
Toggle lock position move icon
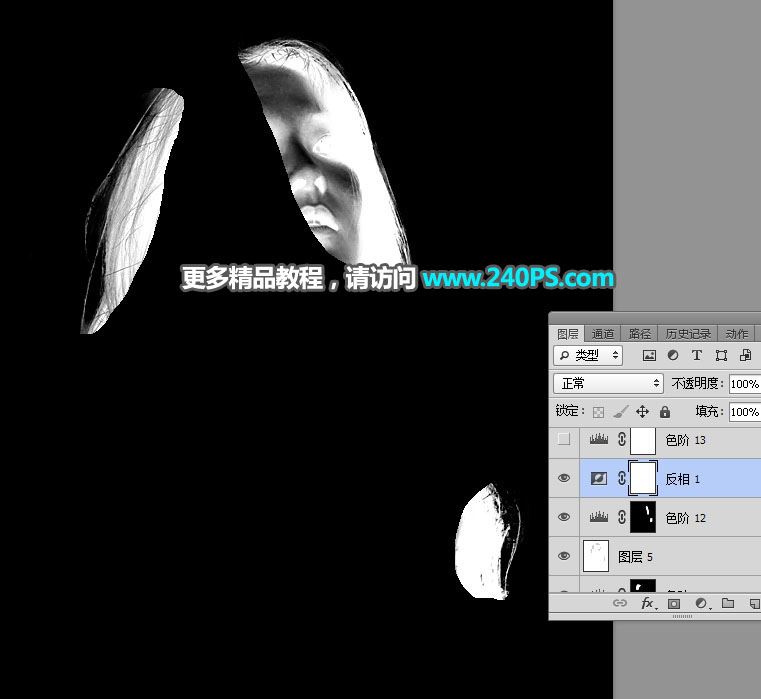pyautogui.click(x=642, y=412)
